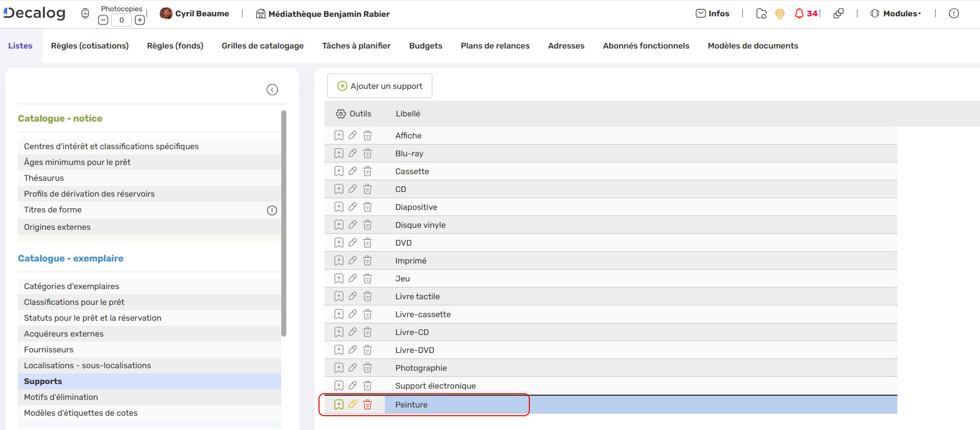
Task: Increase the photocopies counter with plus
Action: [x=140, y=20]
